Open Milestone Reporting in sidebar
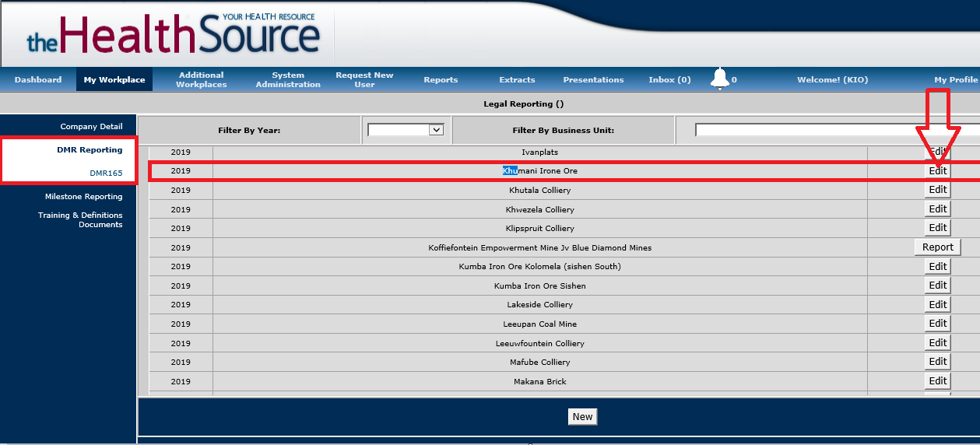Screen dimensions: 980x445 pos(83,196)
